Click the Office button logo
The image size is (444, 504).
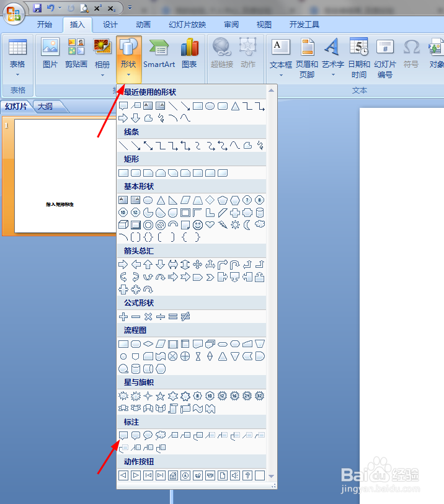[x=14, y=14]
